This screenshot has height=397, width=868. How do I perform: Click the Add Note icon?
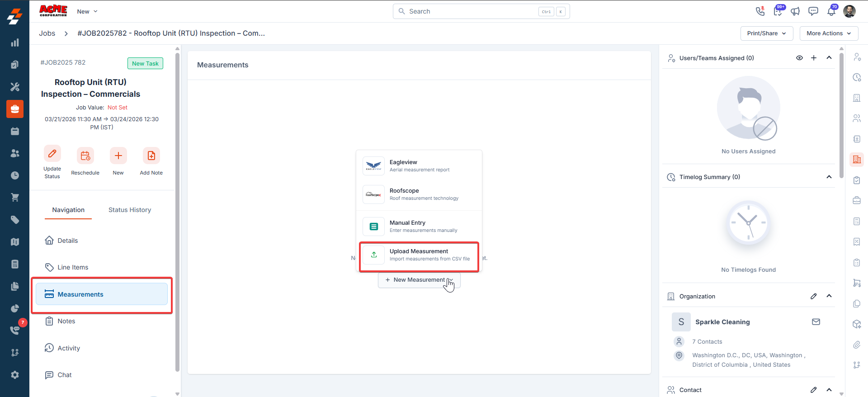click(151, 156)
